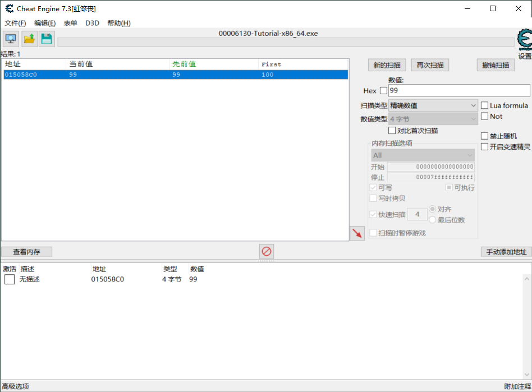This screenshot has width=532, height=392.
Task: Sort by the 当前值 column header
Action: click(117, 64)
